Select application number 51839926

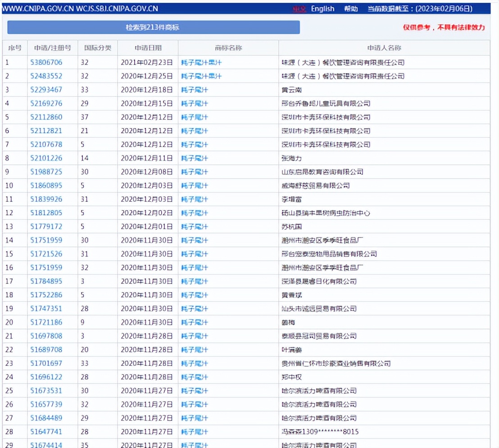tap(46, 199)
